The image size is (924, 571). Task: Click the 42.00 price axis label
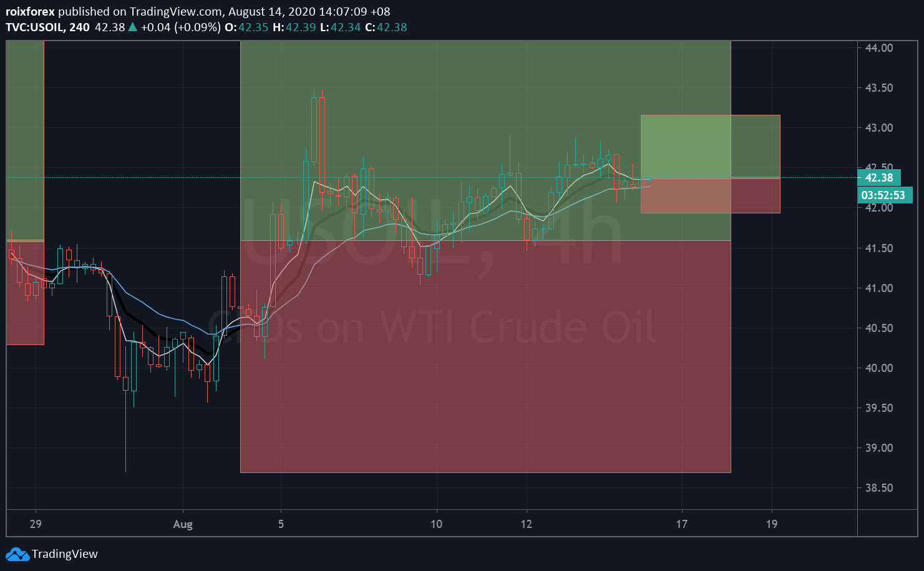(x=879, y=208)
